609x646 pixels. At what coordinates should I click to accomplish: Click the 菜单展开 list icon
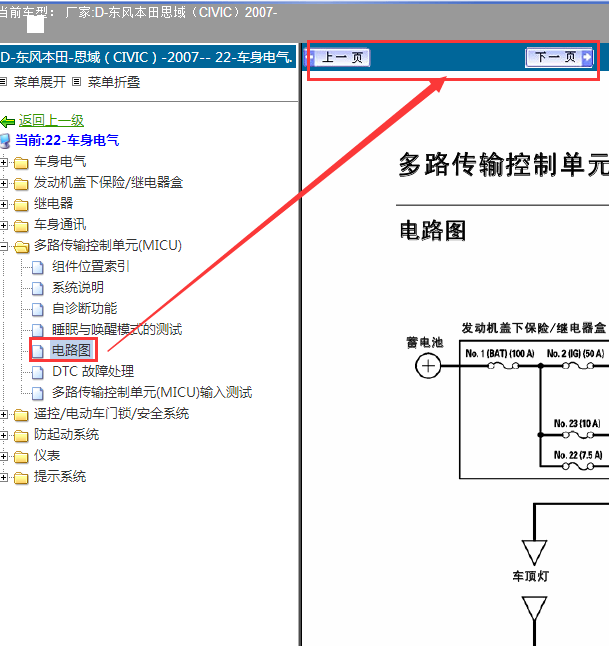[x=4, y=82]
